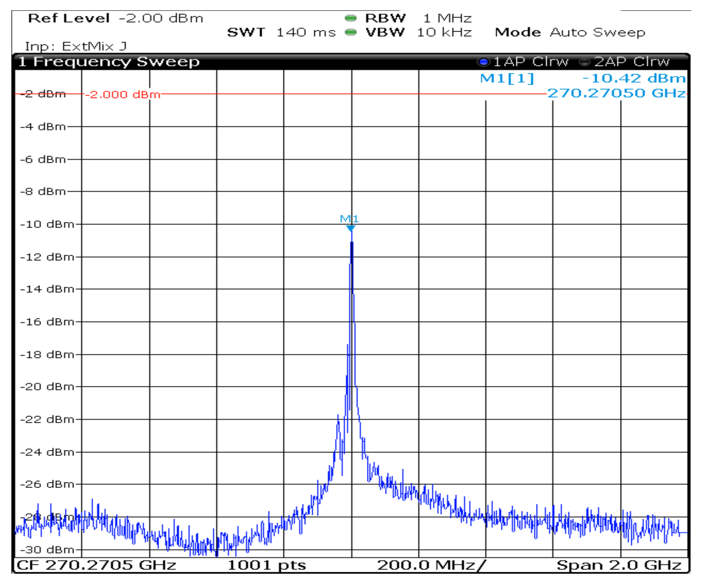The width and height of the screenshot is (704, 588).
Task: Click the green VBW indicator dot
Action: click(x=351, y=32)
